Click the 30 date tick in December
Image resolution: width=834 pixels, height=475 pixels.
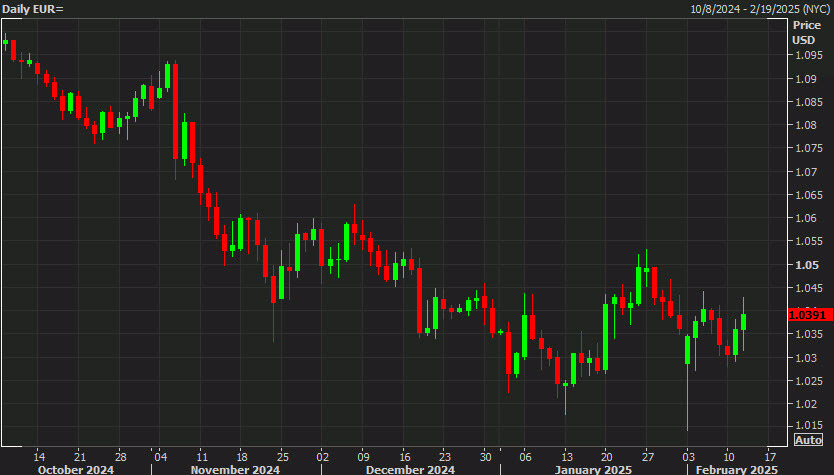[486, 457]
